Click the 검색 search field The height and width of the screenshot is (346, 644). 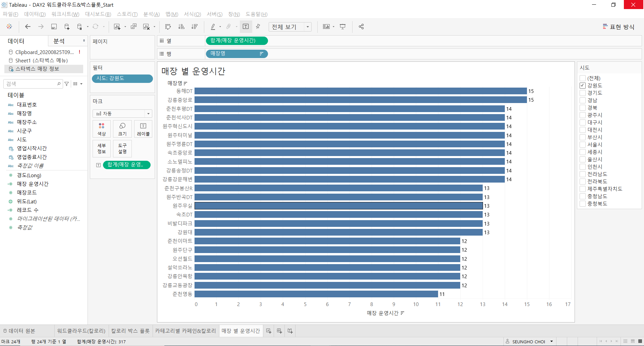33,84
